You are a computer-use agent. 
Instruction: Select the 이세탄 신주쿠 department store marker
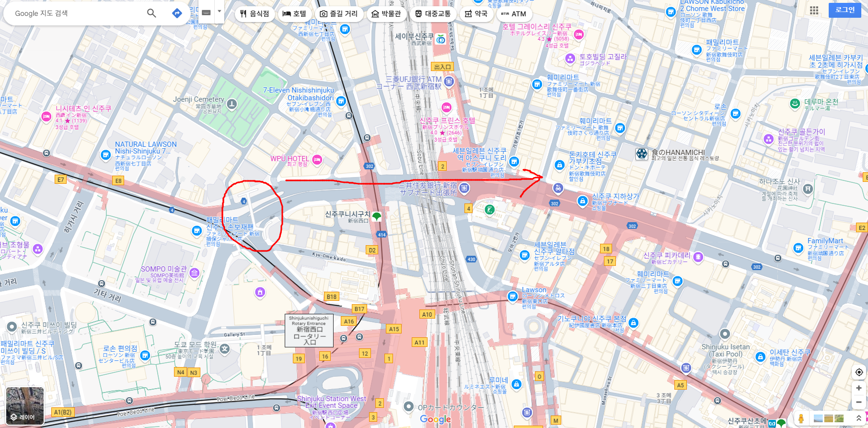pos(760,357)
